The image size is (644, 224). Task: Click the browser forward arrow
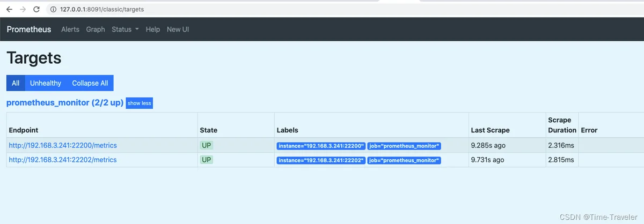(23, 9)
